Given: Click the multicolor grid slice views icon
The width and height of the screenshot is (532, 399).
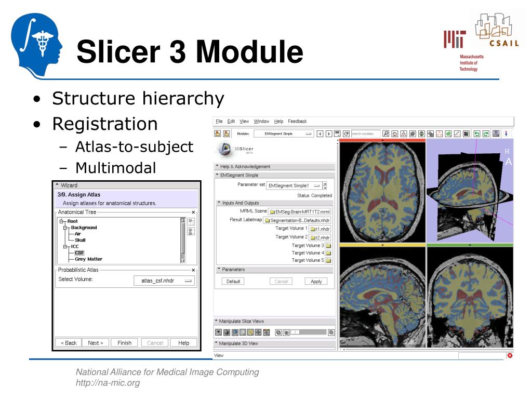Looking at the screenshot, I should tap(267, 332).
